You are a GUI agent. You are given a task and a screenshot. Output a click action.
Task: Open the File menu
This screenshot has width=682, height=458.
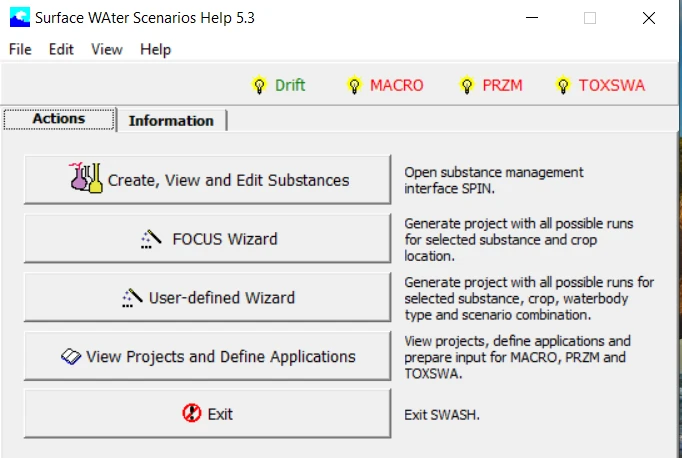tap(20, 49)
